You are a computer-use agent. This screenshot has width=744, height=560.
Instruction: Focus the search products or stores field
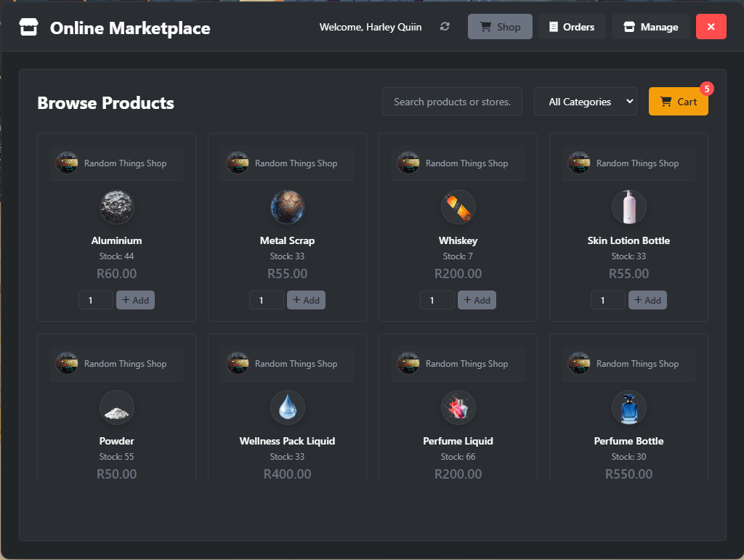452,102
